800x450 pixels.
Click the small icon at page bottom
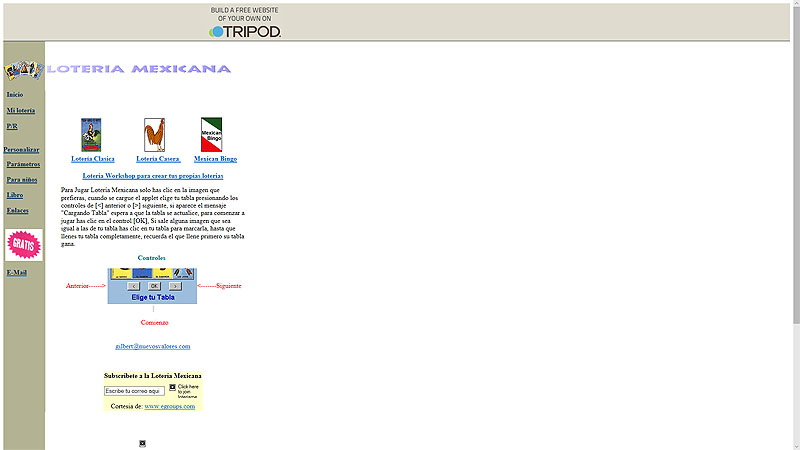pyautogui.click(x=143, y=443)
